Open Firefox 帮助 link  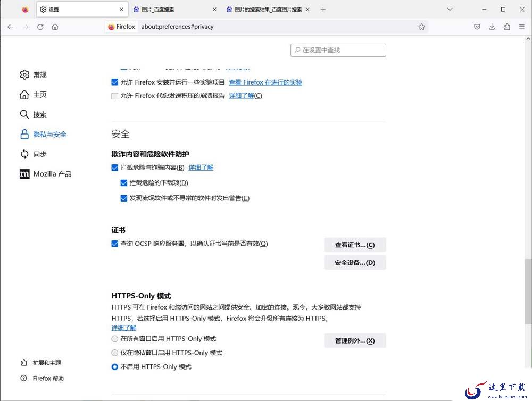(x=42, y=378)
